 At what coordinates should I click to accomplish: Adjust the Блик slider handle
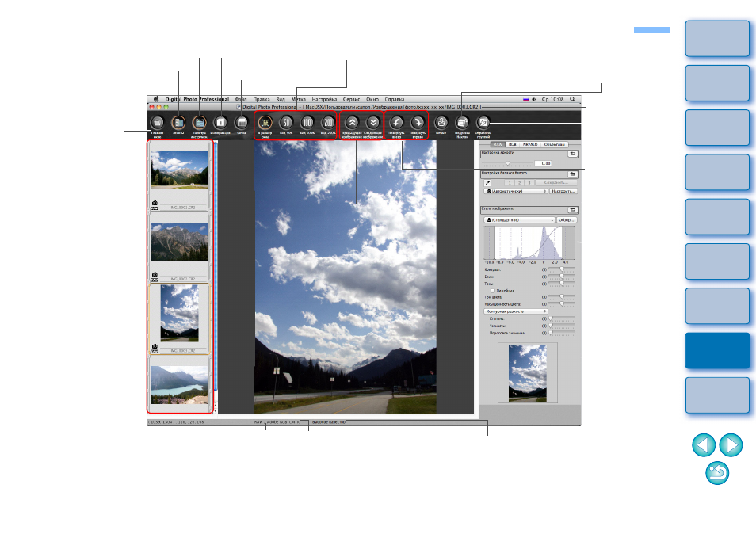562,277
